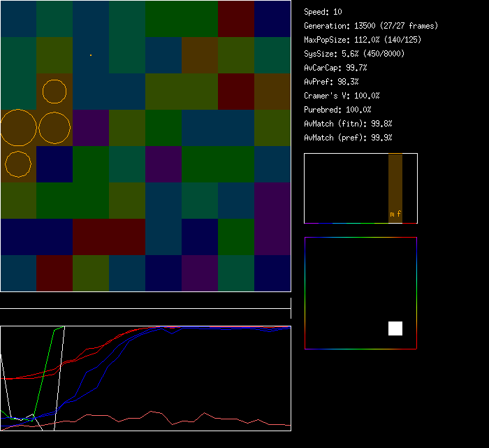Click the 'm f' label in the histogram
Screen dimensions: 489x448
pos(395,214)
